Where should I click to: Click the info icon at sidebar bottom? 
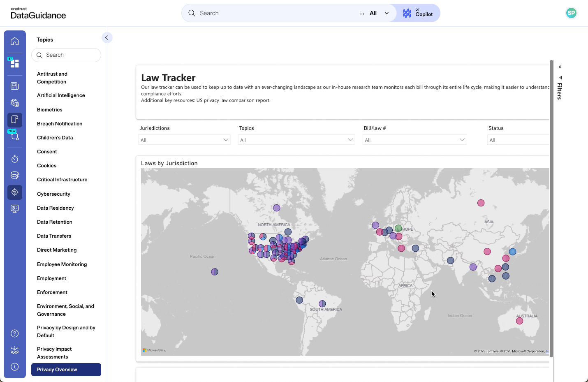tap(15, 367)
